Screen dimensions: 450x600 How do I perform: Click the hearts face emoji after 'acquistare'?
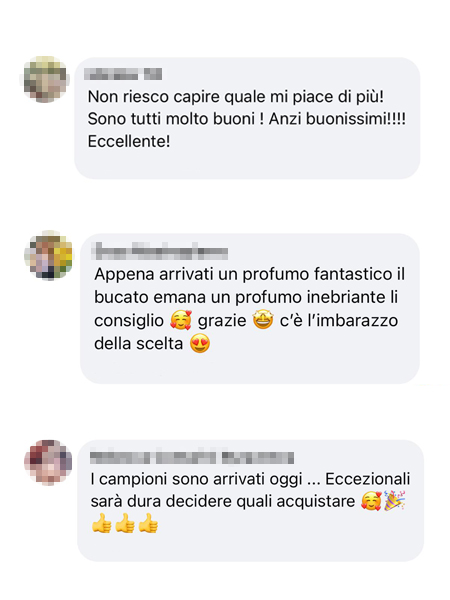(x=371, y=501)
